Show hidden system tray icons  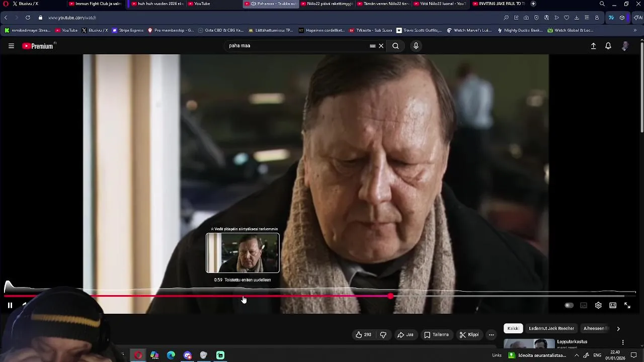point(577,355)
